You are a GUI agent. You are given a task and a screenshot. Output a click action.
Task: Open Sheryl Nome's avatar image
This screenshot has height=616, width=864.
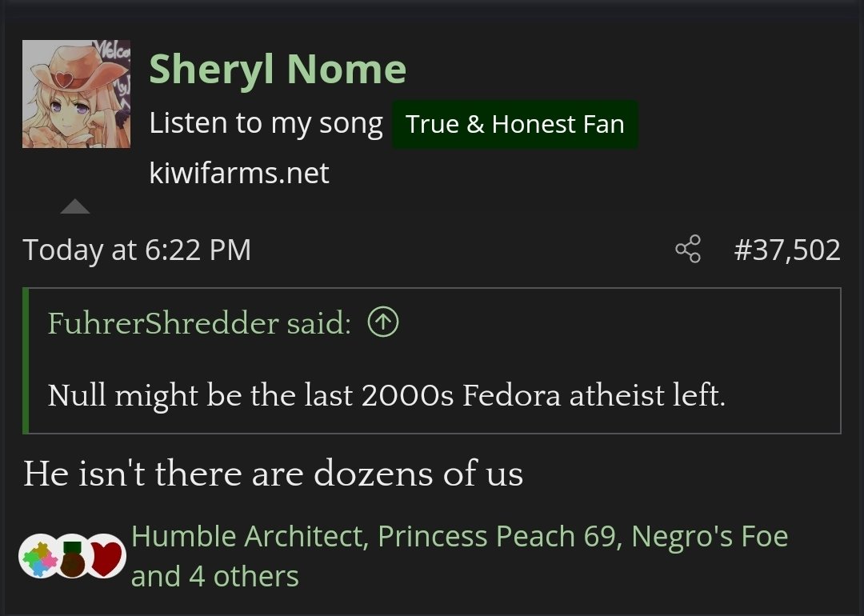[x=76, y=94]
